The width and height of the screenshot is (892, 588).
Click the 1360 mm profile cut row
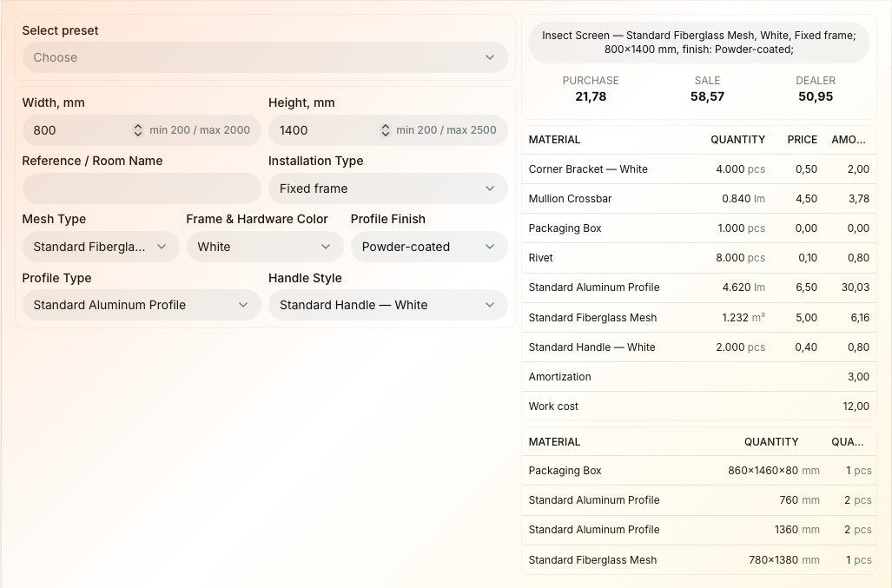point(698,530)
